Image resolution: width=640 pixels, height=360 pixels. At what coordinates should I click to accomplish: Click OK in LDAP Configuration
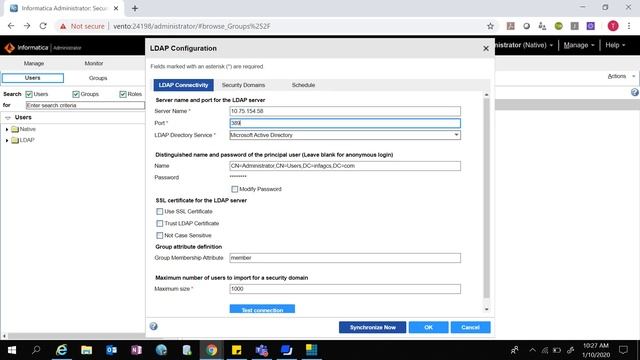point(428,327)
